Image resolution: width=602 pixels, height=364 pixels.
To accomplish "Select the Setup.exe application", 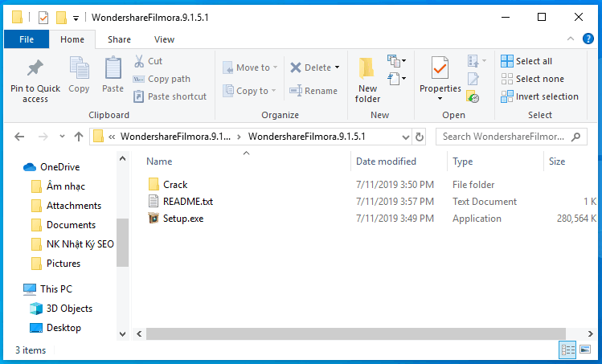I will (183, 219).
